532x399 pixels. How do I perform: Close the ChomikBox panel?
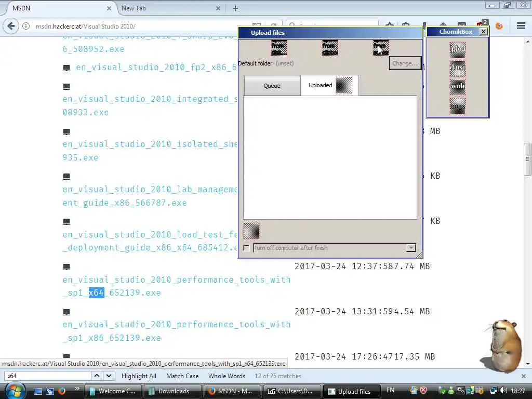tap(484, 32)
